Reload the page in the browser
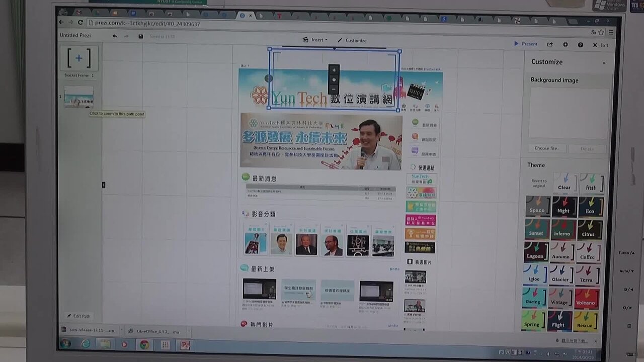The image size is (644, 362). [x=80, y=23]
